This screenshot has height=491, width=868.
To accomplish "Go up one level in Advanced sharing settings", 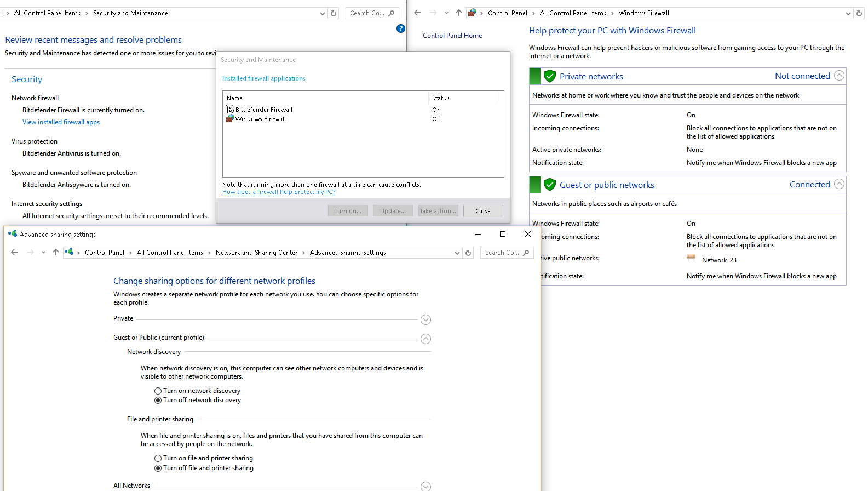I will 56,253.
